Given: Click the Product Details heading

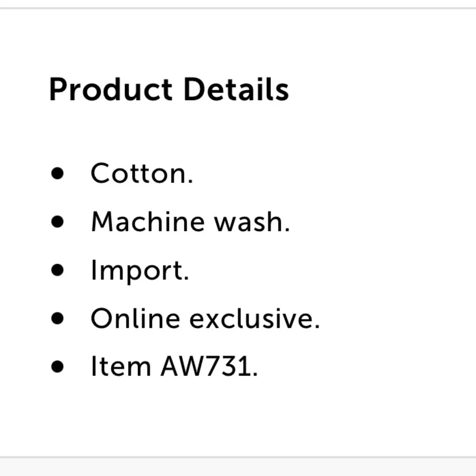Looking at the screenshot, I should click(x=169, y=89).
